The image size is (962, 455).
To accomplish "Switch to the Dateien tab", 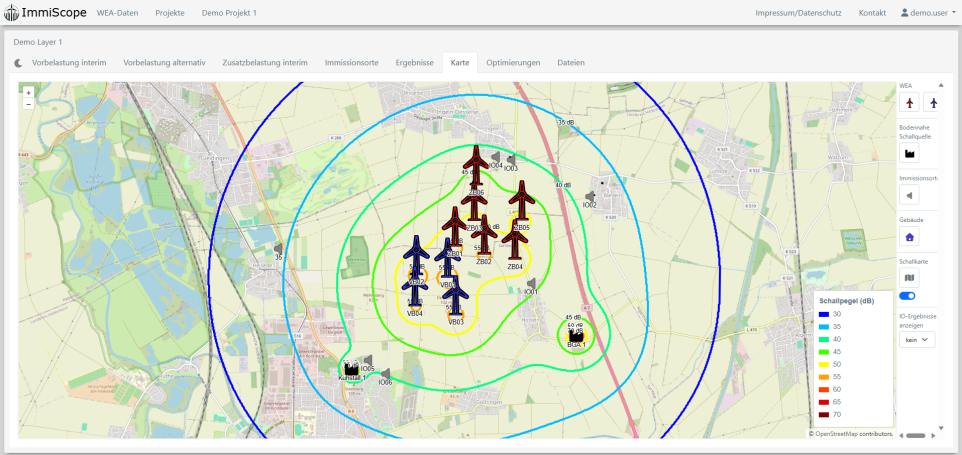I will click(571, 63).
